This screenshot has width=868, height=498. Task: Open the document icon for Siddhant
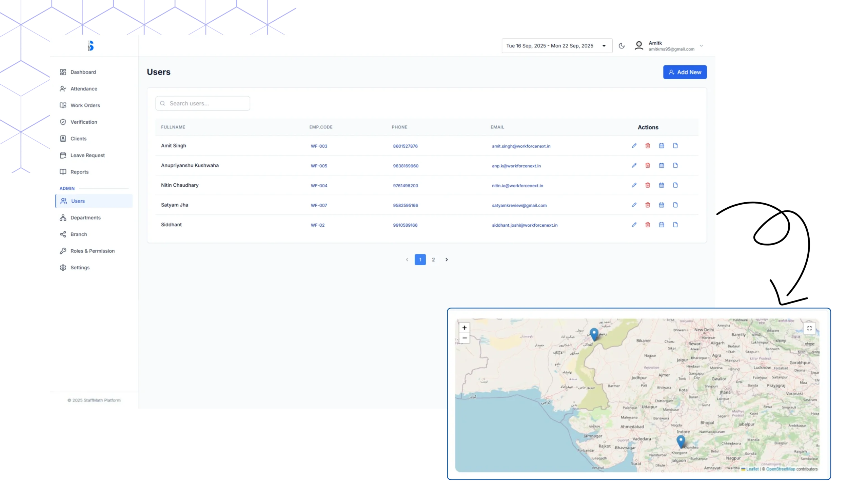[x=675, y=225]
